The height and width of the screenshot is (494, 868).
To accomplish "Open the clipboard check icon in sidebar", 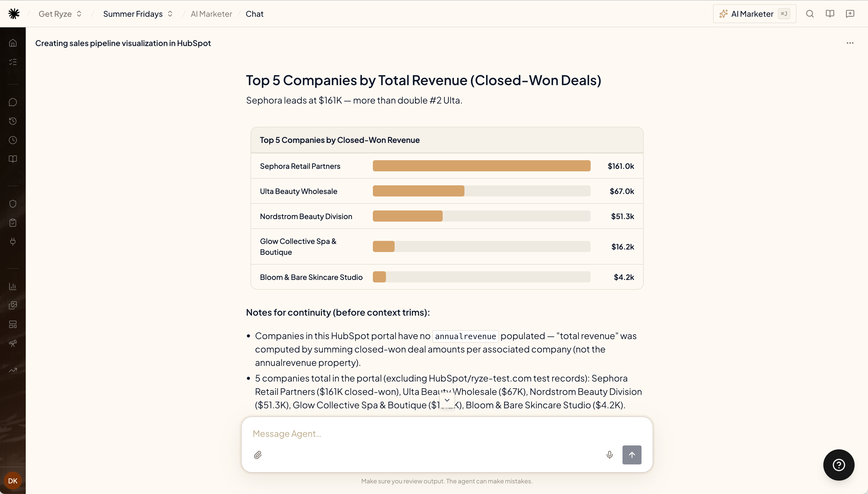I will (x=13, y=222).
